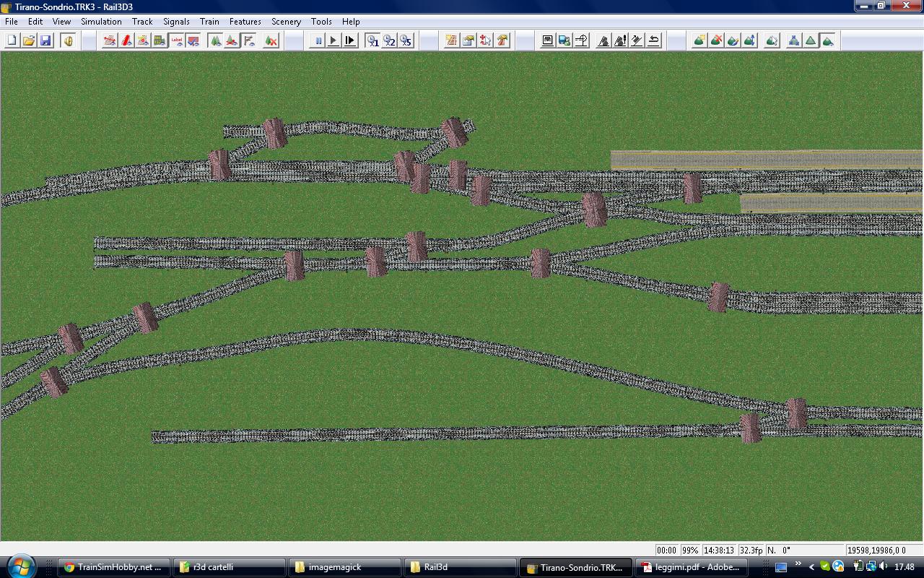Click the Open file folder icon
Screen dimensions: 924x578
click(x=29, y=40)
